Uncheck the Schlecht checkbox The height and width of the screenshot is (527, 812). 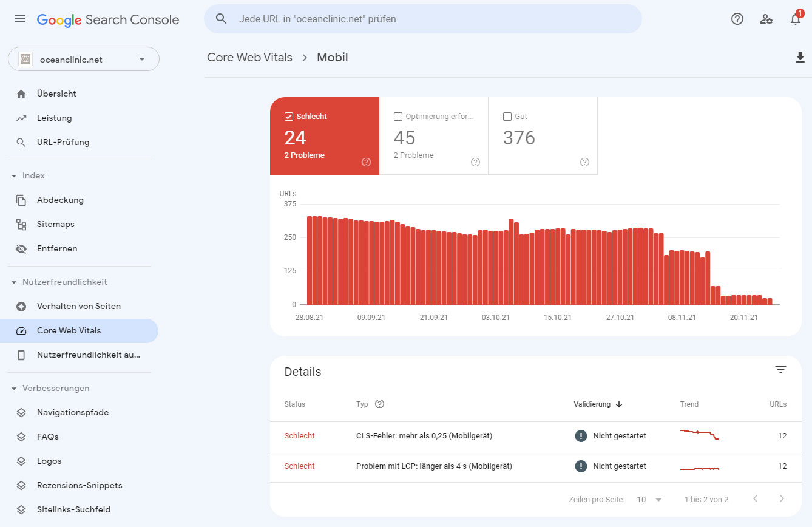(x=289, y=117)
